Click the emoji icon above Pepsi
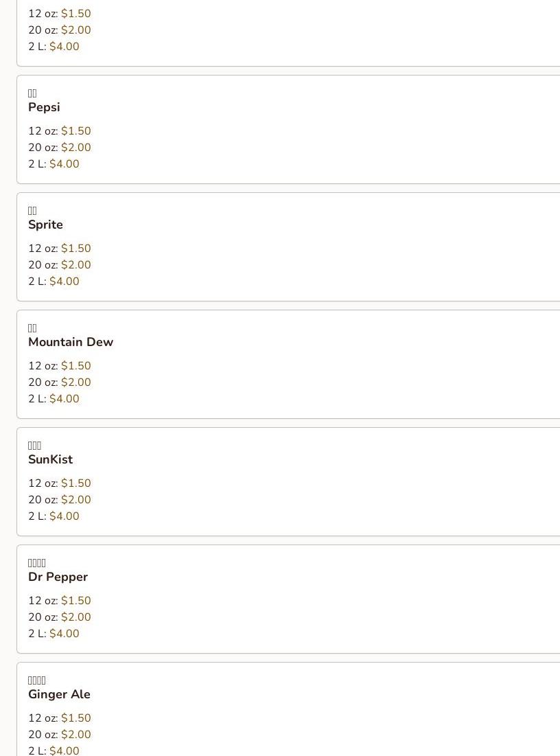Image resolution: width=560 pixels, height=756 pixels. click(32, 93)
